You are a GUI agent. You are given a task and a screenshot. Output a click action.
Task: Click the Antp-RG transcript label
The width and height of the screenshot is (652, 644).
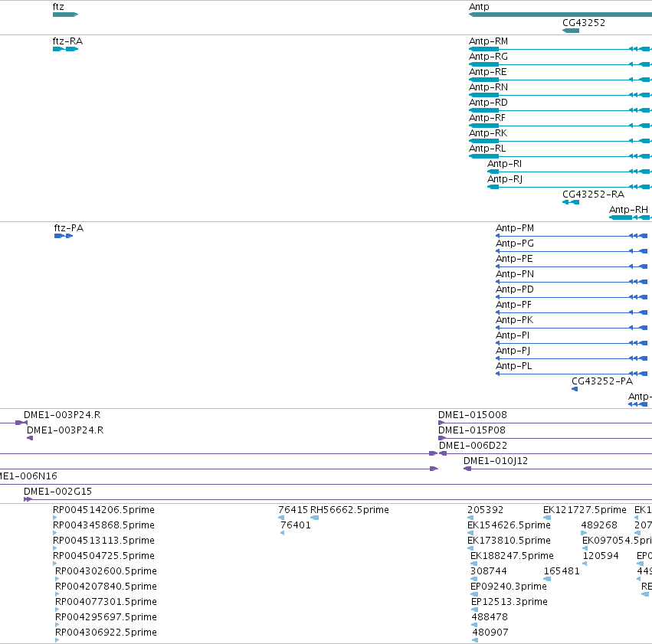click(x=488, y=57)
